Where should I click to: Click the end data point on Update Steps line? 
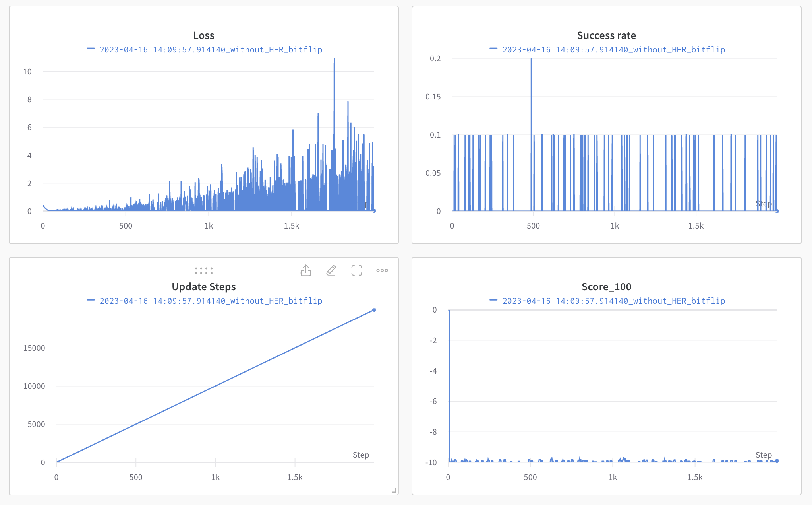[x=374, y=310]
